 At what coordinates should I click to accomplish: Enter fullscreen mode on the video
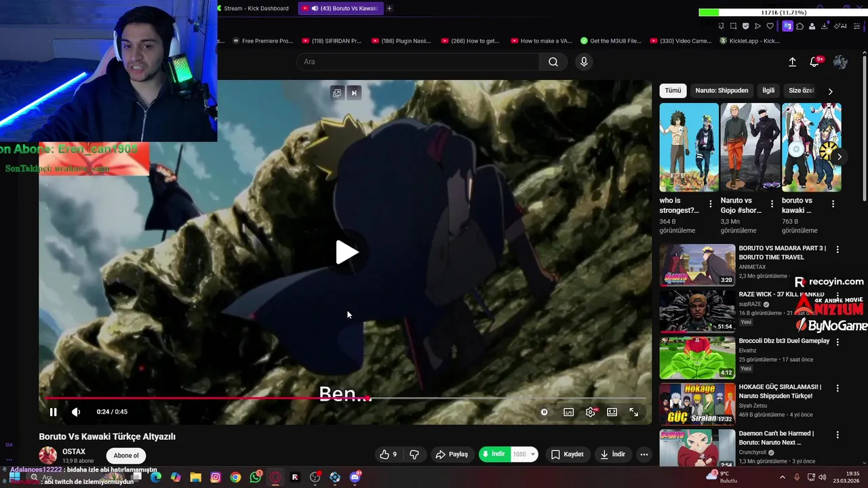coord(633,412)
